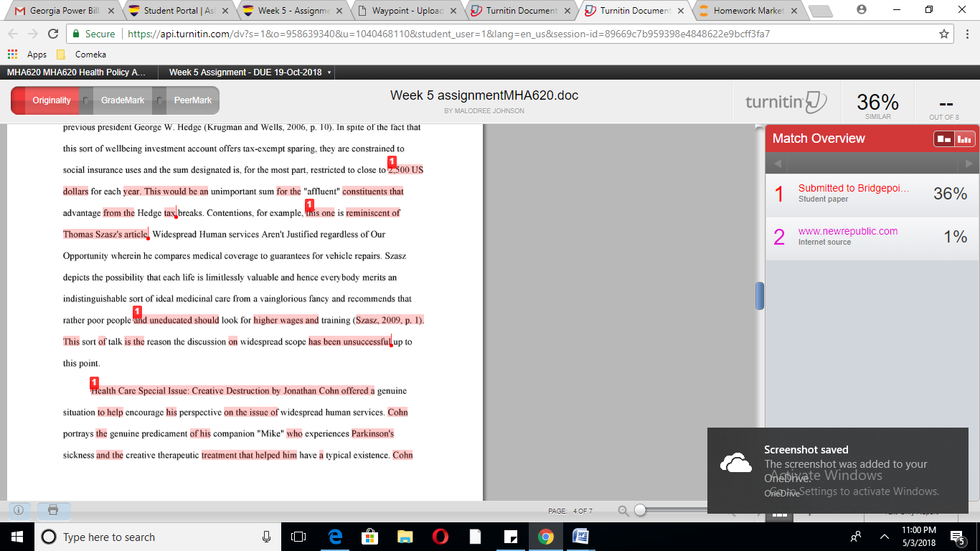Open Microsoft Store from taskbar
The image size is (980, 551).
(x=369, y=537)
